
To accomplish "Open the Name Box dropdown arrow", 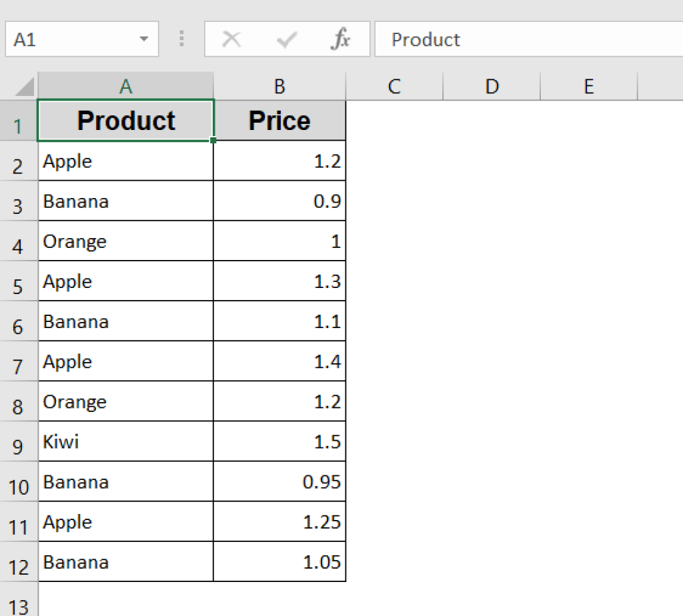I will coord(144,39).
